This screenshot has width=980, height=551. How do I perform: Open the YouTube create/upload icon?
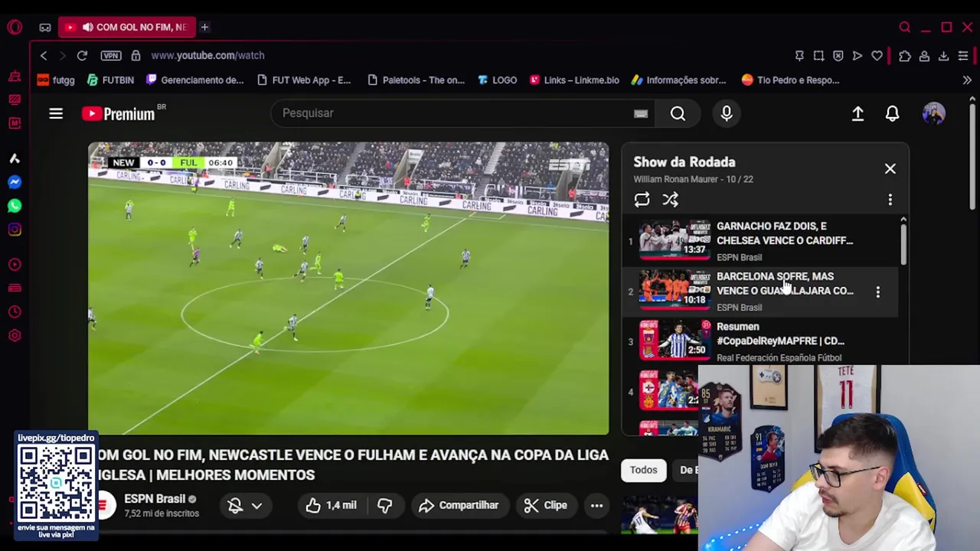click(857, 113)
